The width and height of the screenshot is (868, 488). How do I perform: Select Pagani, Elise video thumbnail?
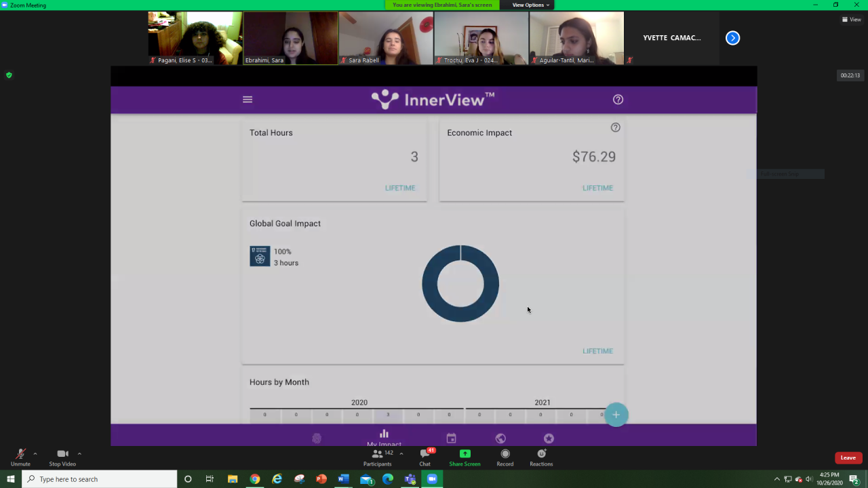[x=195, y=38]
